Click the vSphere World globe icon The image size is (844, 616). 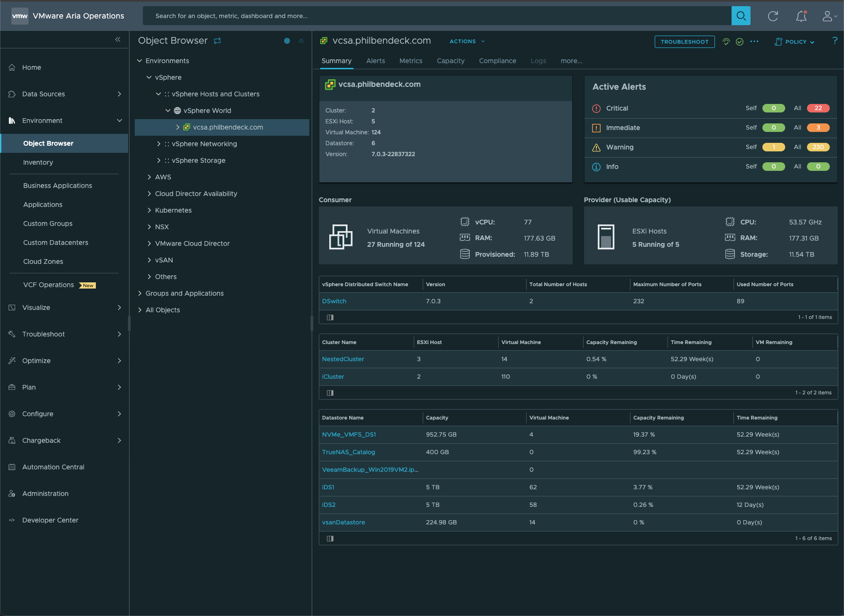point(177,111)
